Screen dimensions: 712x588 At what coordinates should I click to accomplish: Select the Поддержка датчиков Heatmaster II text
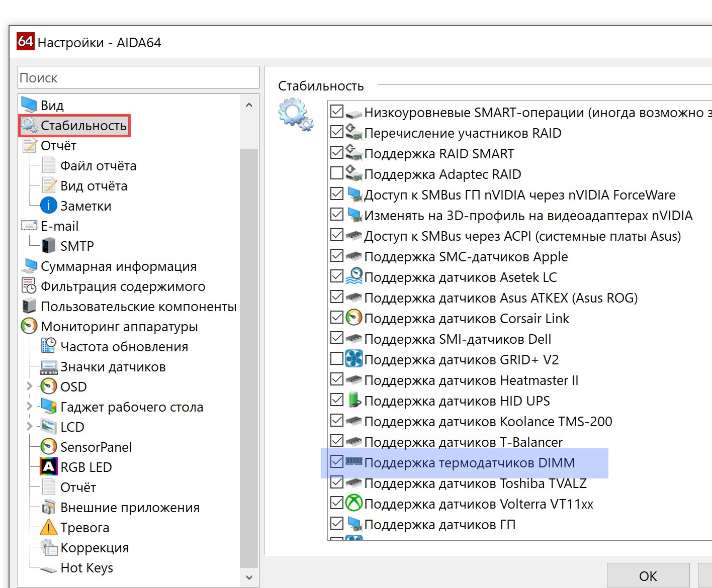[x=471, y=380]
